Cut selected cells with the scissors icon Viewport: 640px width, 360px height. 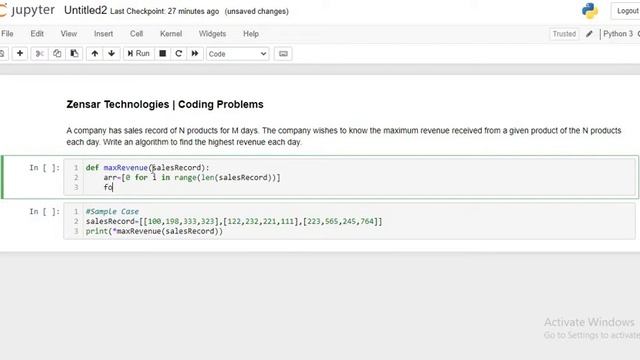tap(40, 53)
